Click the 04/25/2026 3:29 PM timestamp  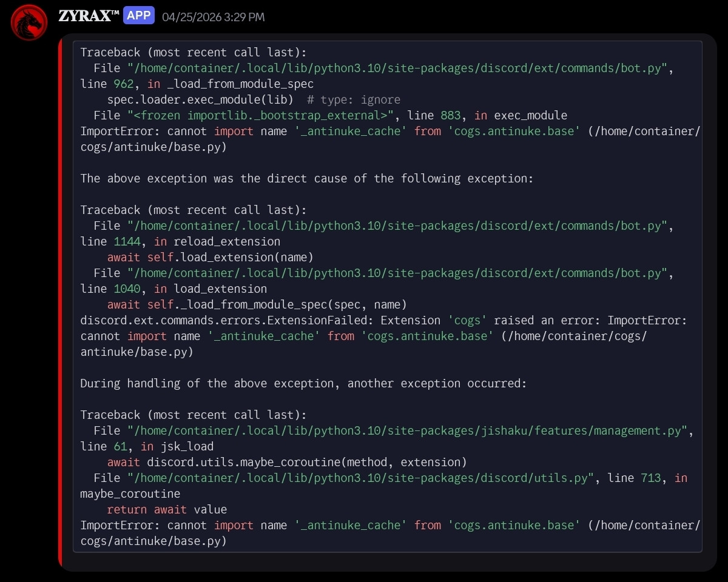click(x=214, y=17)
